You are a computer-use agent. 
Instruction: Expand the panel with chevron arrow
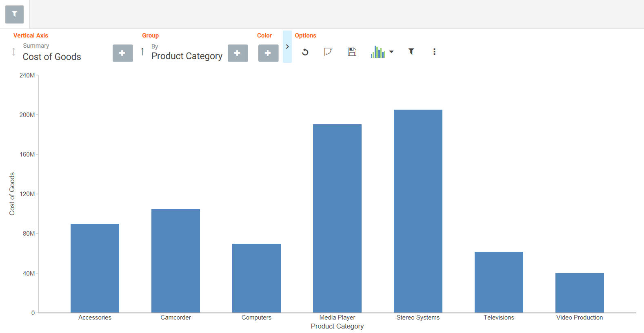[x=287, y=46]
